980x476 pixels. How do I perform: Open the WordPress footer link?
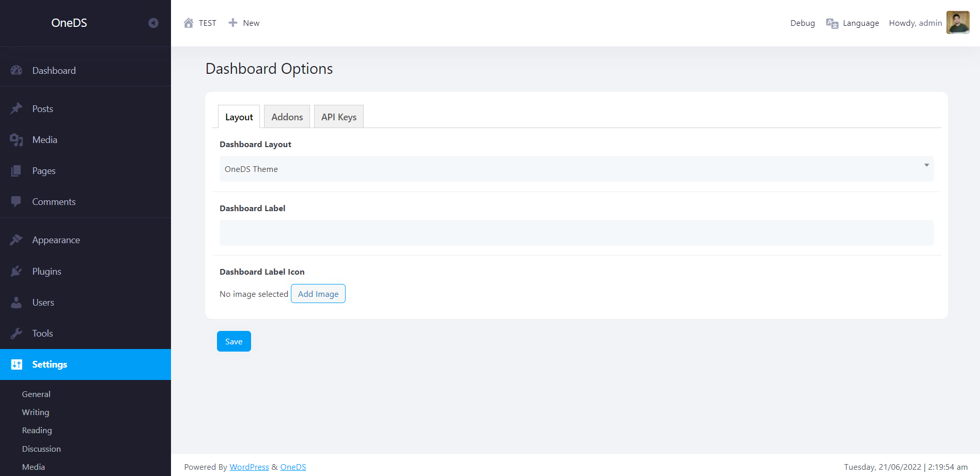tap(249, 467)
